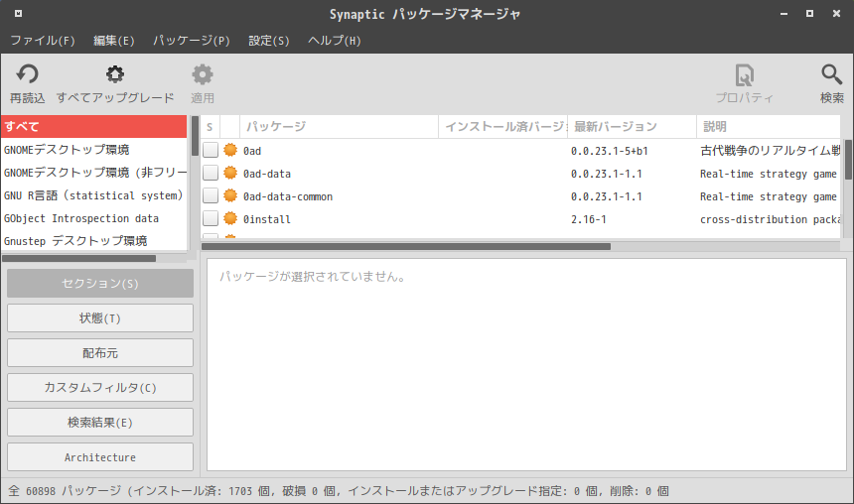Maximize the Synaptic window
Image resolution: width=854 pixels, height=504 pixels.
point(810,13)
